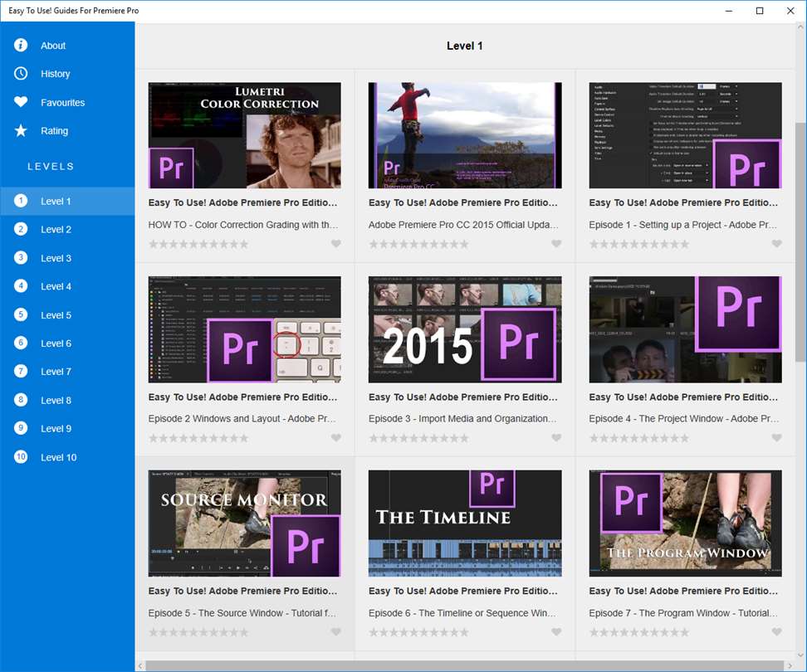807x672 pixels.
Task: Open the About info icon
Action: coord(21,46)
